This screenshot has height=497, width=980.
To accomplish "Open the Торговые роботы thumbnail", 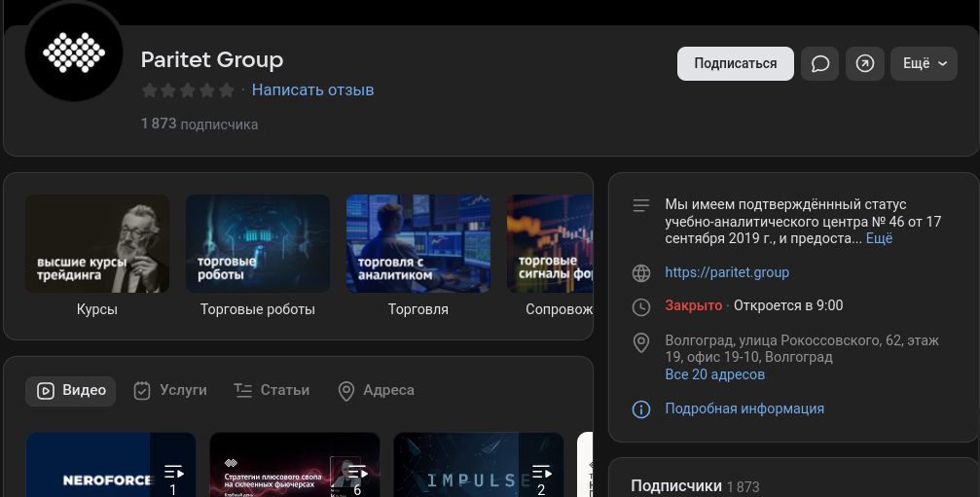I will click(258, 243).
